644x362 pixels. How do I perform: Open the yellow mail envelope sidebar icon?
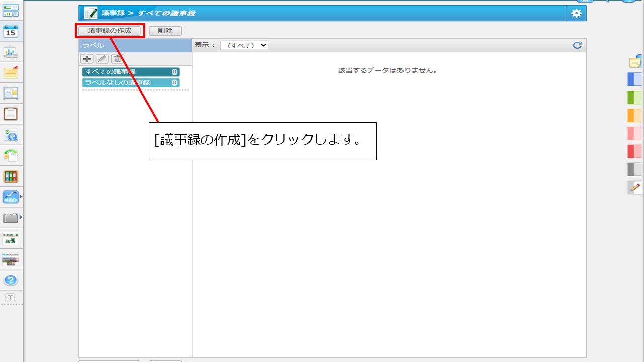[11, 73]
